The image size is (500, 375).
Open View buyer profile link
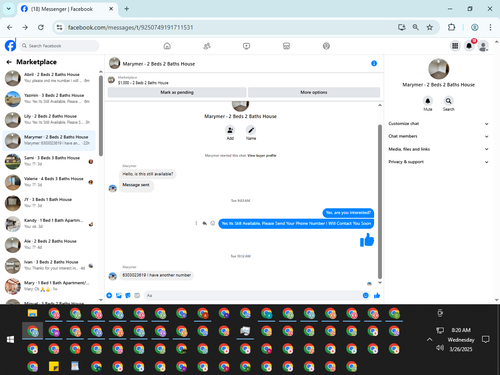pos(262,156)
